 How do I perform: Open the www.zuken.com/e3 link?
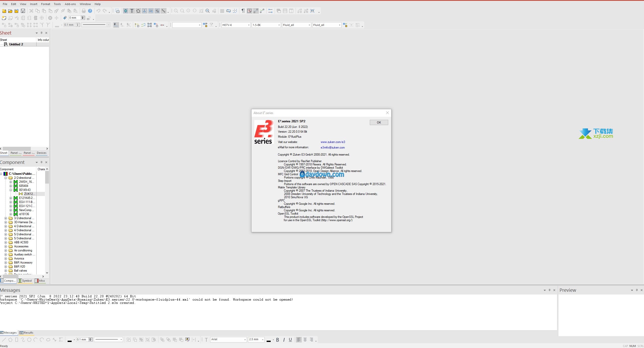click(x=333, y=142)
